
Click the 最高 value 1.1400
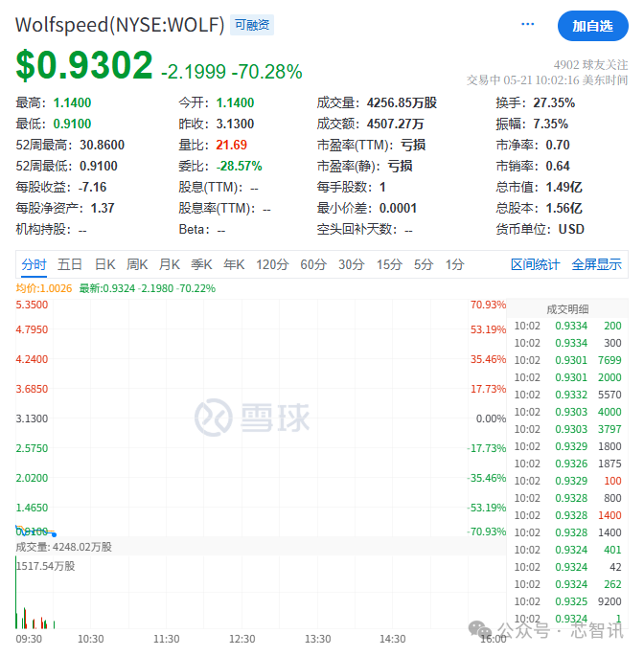(72, 102)
